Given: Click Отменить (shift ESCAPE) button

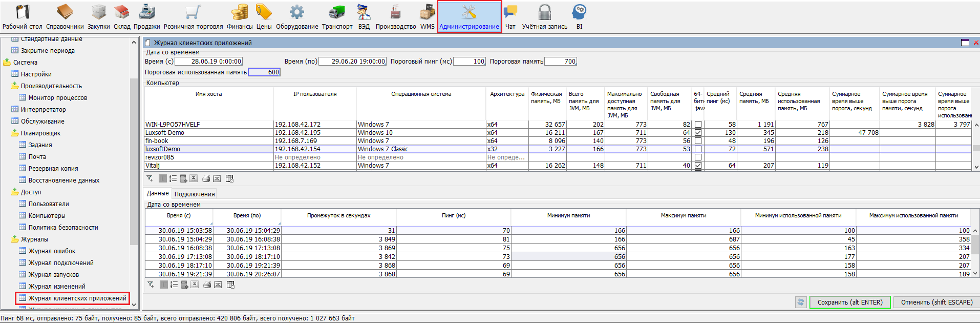Looking at the screenshot, I should coord(936,302).
